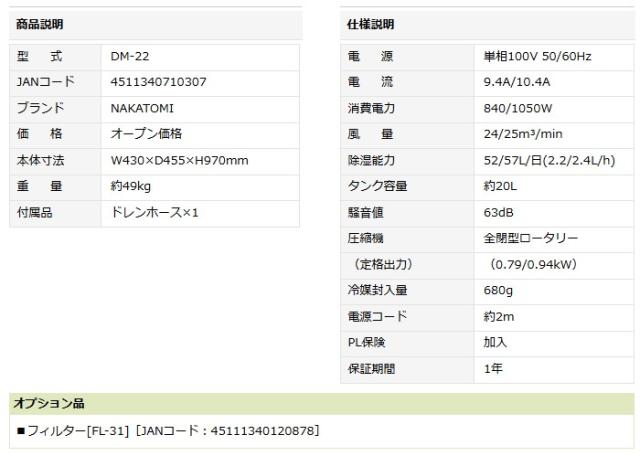Click the 圧縮機 label
Image resolution: width=640 pixels, height=456 pixels.
click(365, 238)
